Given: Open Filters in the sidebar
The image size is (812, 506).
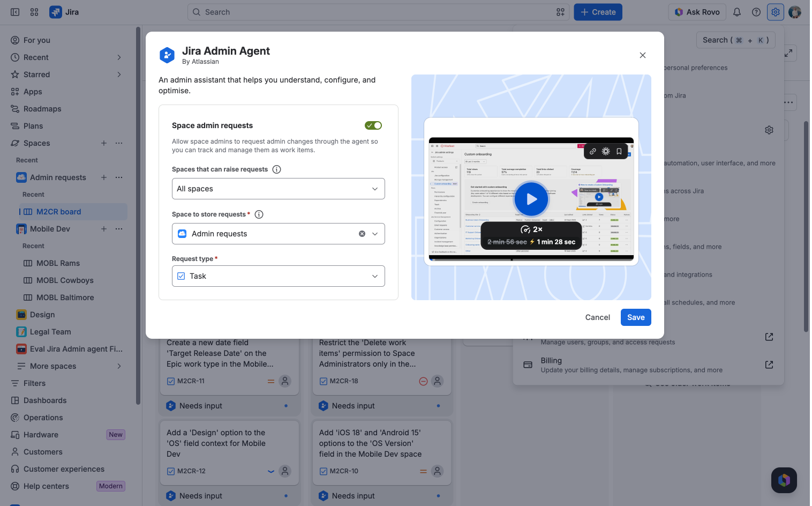Looking at the screenshot, I should [x=69, y=383].
